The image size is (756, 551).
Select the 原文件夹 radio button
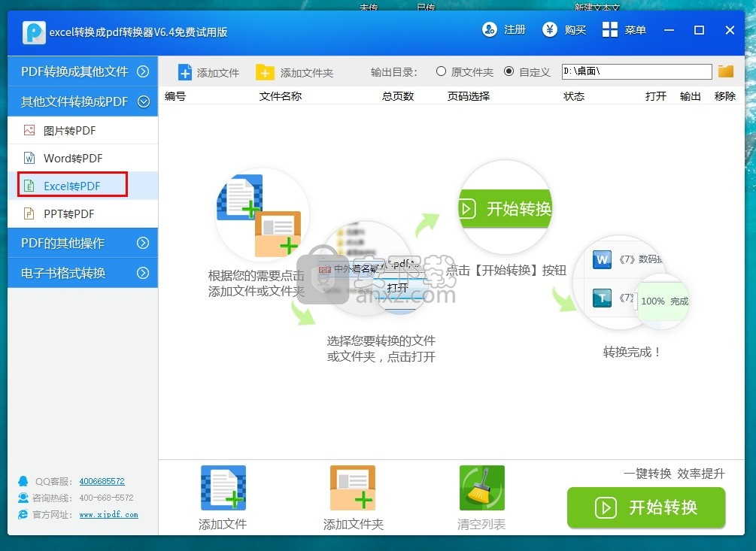pyautogui.click(x=441, y=71)
